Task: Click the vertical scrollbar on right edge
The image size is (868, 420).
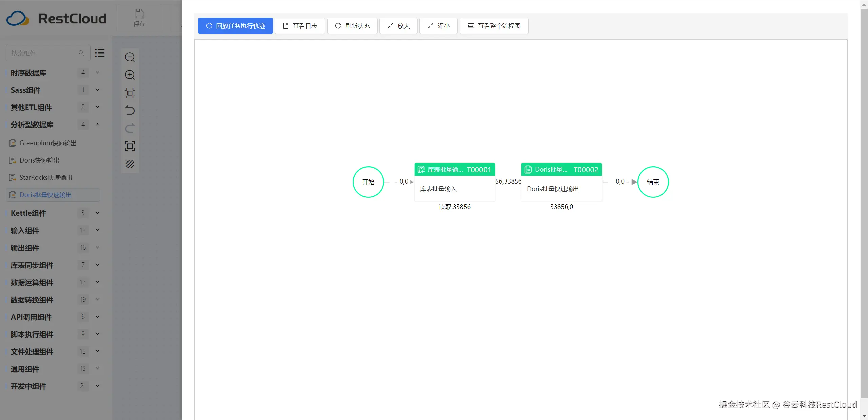Action: (x=864, y=204)
